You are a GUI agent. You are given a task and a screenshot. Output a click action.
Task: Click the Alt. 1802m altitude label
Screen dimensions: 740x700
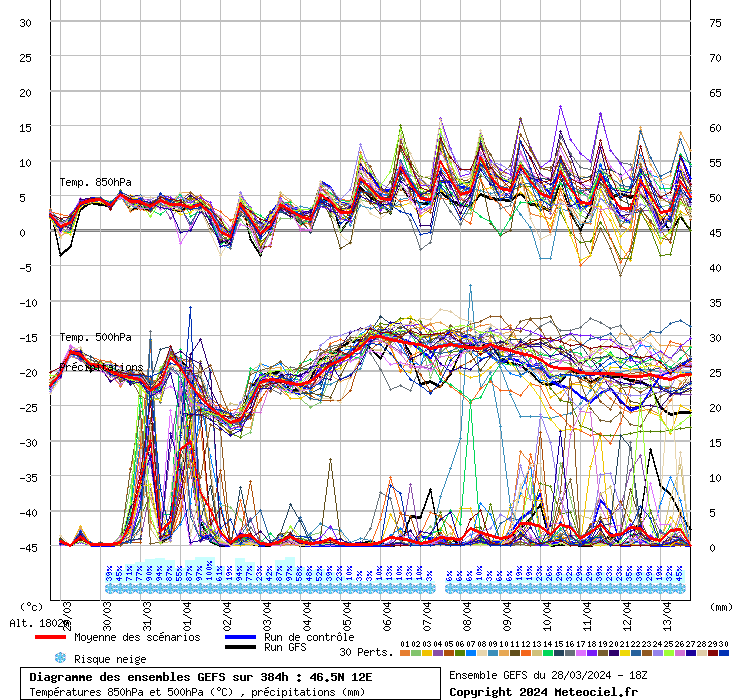click(x=40, y=624)
